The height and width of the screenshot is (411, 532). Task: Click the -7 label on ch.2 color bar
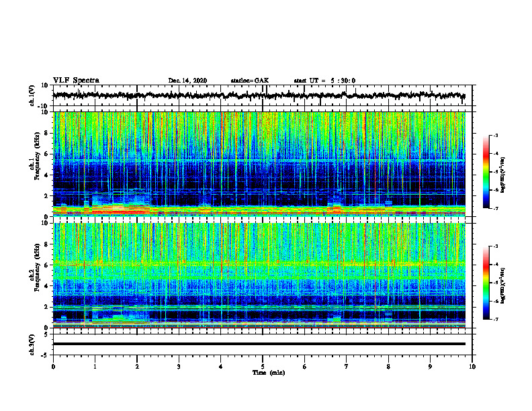point(496,319)
